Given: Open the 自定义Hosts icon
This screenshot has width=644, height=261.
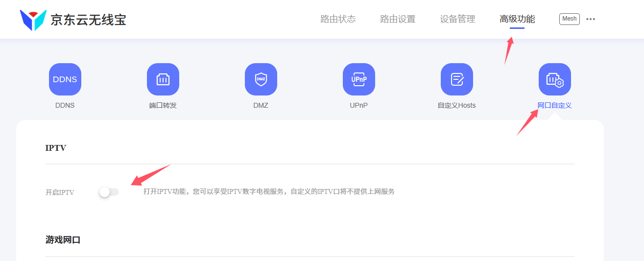Looking at the screenshot, I should click(457, 79).
